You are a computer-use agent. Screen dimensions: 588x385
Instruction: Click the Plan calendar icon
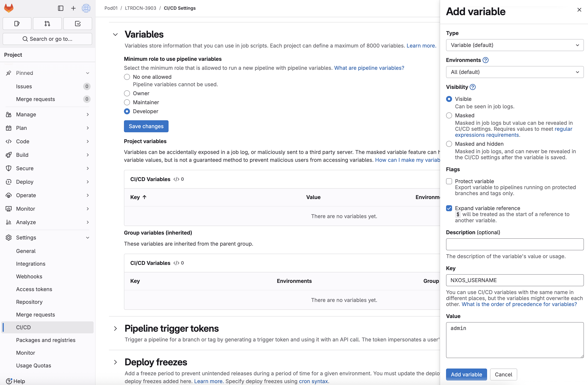[x=9, y=128]
